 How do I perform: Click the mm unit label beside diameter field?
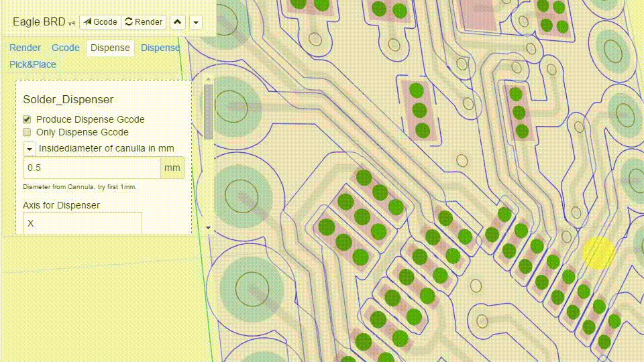(x=172, y=168)
